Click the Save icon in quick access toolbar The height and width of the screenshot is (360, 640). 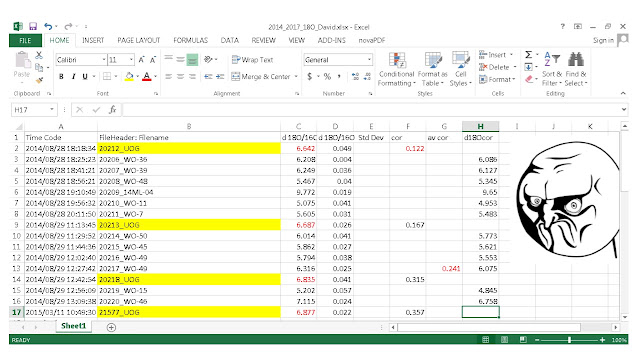(x=33, y=27)
